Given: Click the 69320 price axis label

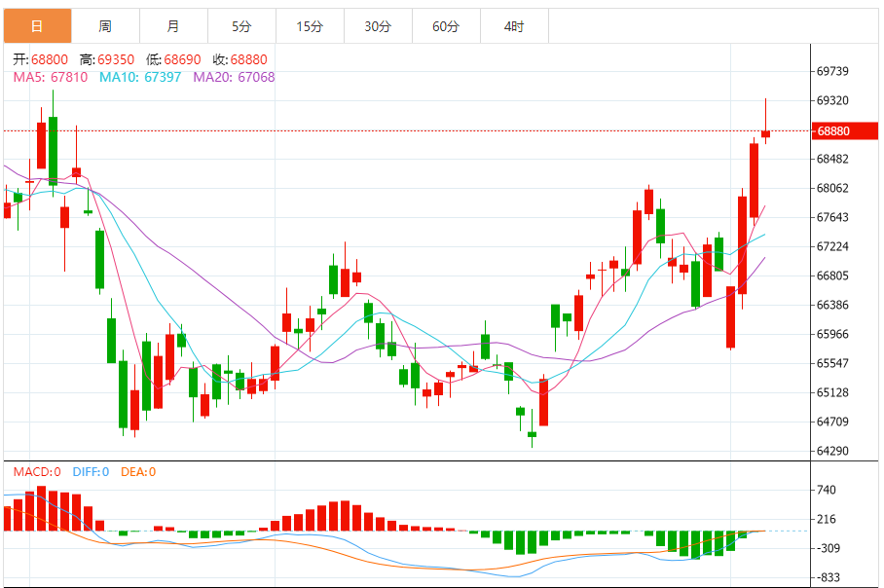Looking at the screenshot, I should pyautogui.click(x=832, y=100).
